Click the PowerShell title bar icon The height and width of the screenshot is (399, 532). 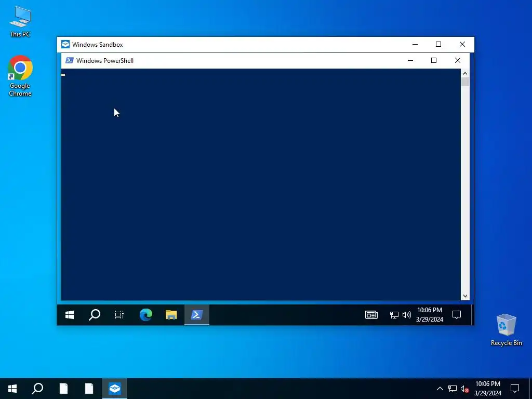(70, 60)
